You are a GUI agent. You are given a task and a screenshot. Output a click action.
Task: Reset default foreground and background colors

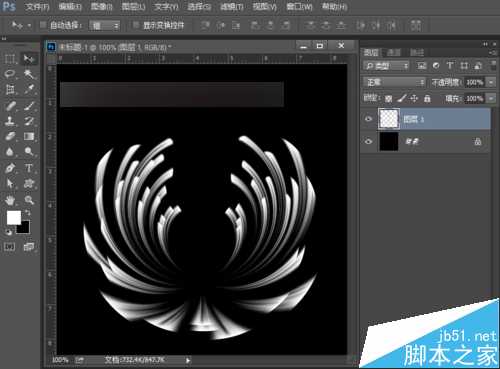[9, 232]
